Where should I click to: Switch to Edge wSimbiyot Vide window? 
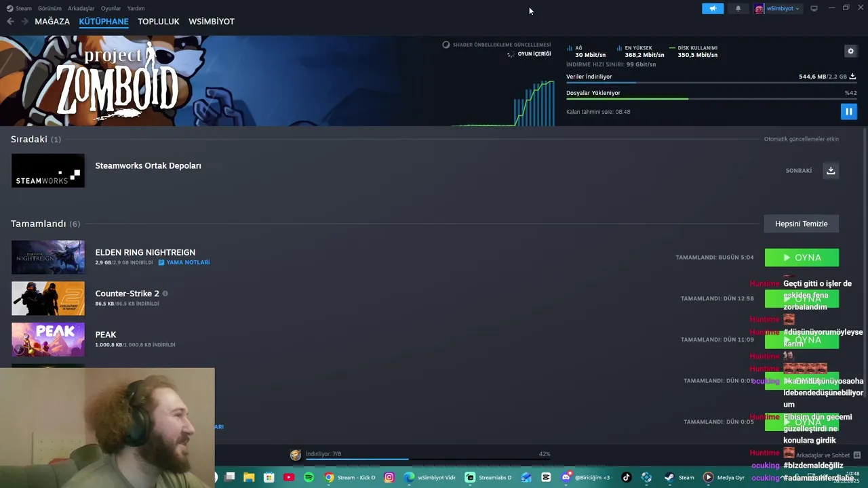click(430, 477)
